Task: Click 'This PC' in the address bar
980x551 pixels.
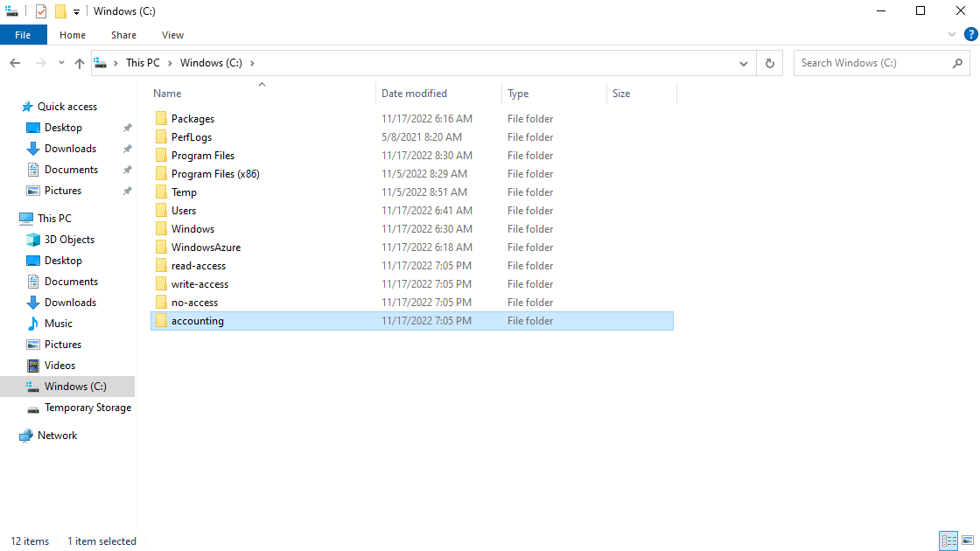Action: (143, 62)
